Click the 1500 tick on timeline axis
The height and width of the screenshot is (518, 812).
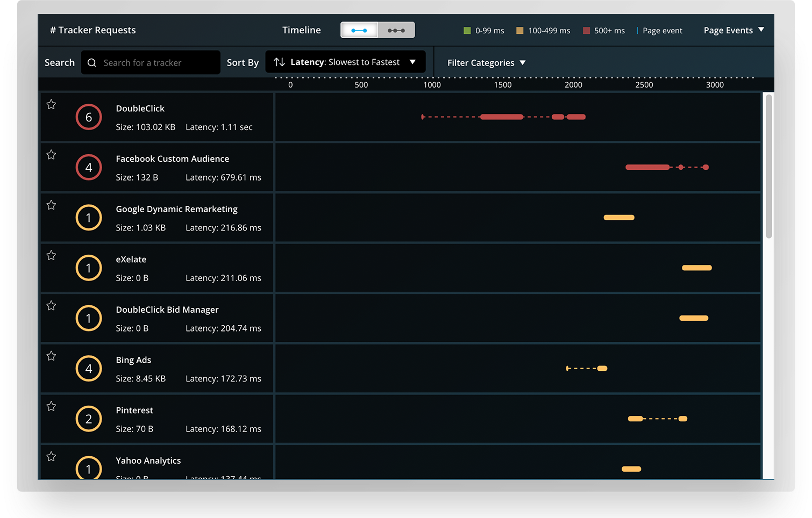click(x=503, y=84)
